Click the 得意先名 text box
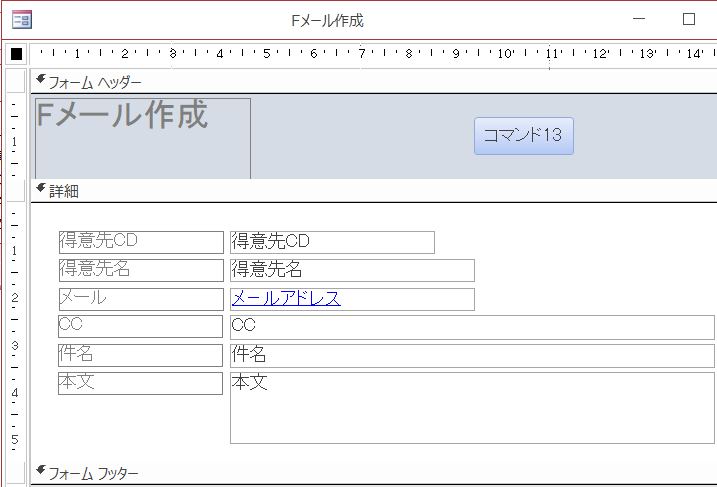The height and width of the screenshot is (487, 717). [351, 270]
